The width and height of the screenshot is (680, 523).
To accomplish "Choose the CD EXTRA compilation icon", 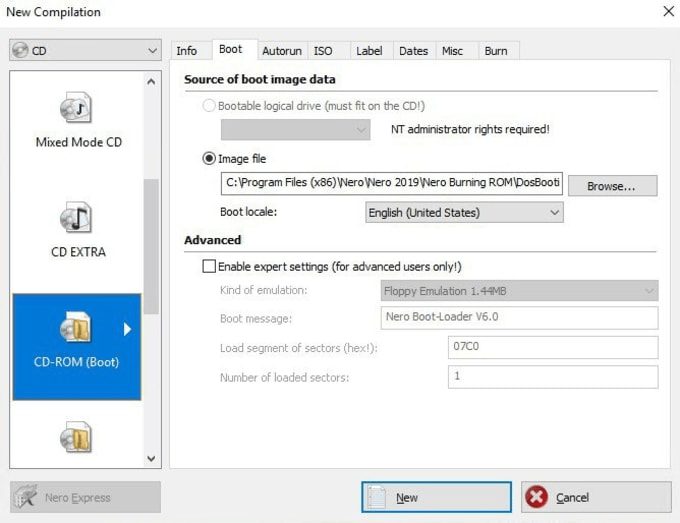I will 76,217.
